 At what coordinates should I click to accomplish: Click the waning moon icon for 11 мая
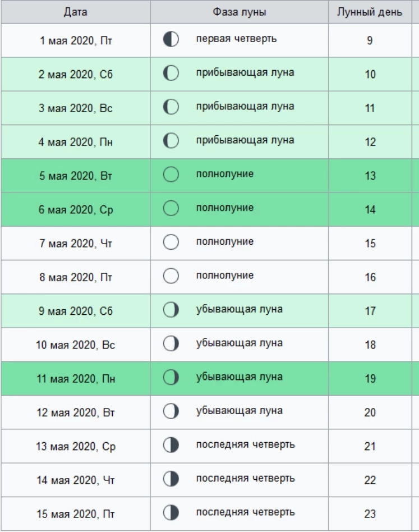coord(171,378)
